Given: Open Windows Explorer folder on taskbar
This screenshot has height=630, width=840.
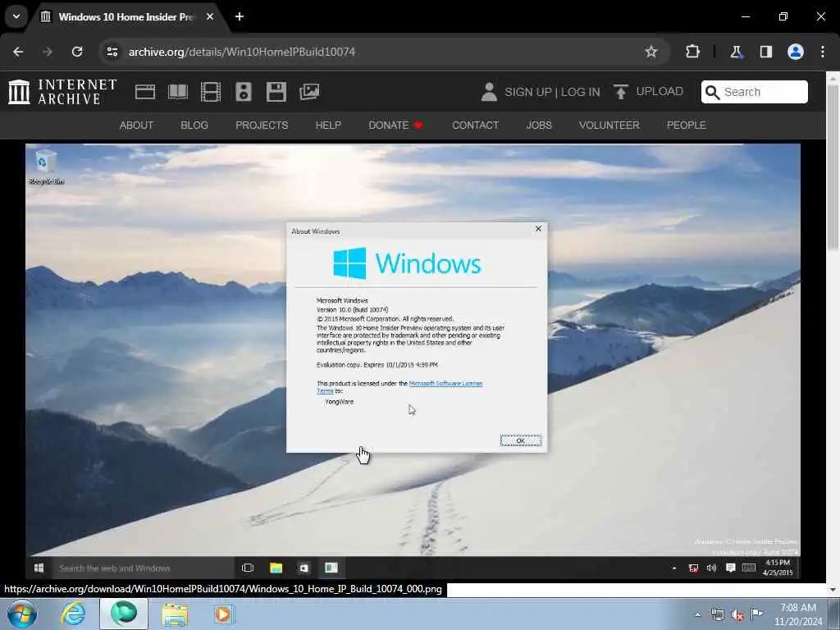Looking at the screenshot, I should tap(175, 614).
